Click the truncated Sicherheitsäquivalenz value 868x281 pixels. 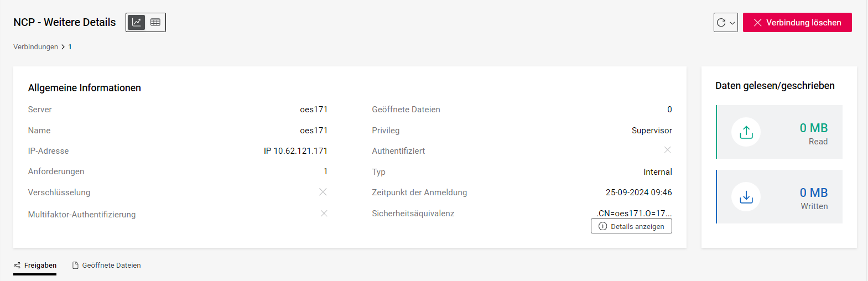(634, 214)
